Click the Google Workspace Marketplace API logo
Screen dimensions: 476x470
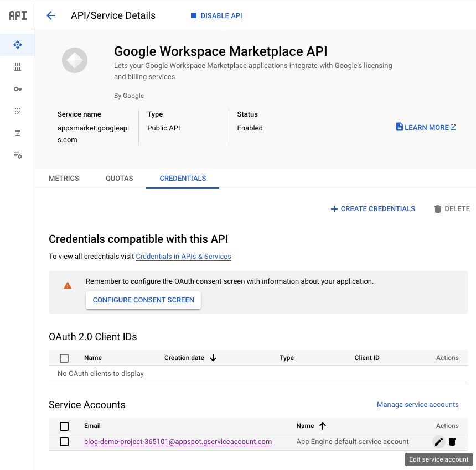[x=75, y=60]
